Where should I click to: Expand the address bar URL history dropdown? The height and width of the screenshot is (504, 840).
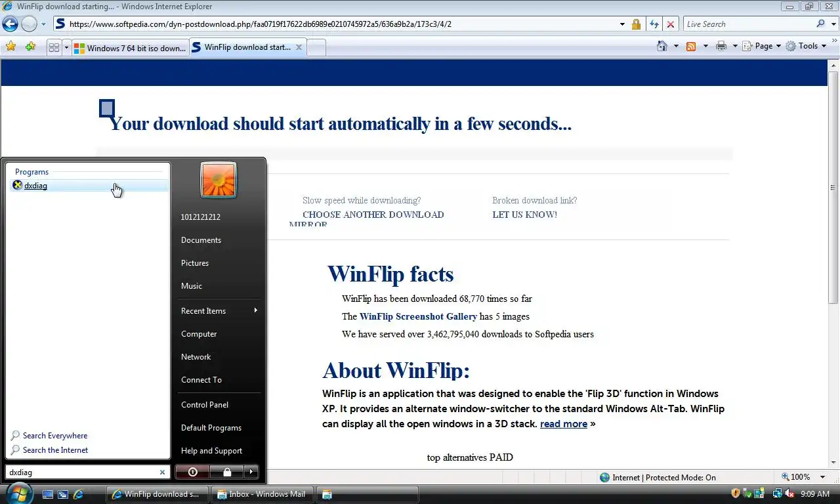pyautogui.click(x=622, y=24)
